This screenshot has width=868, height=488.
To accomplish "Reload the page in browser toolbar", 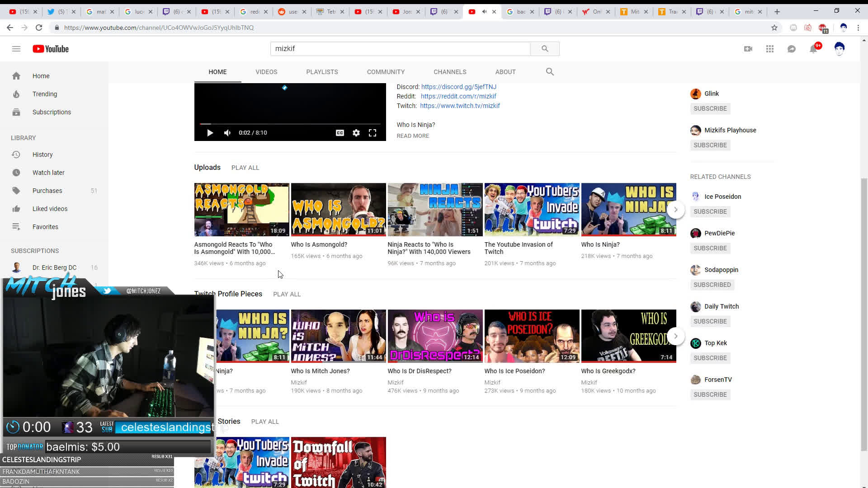I will click(x=39, y=28).
